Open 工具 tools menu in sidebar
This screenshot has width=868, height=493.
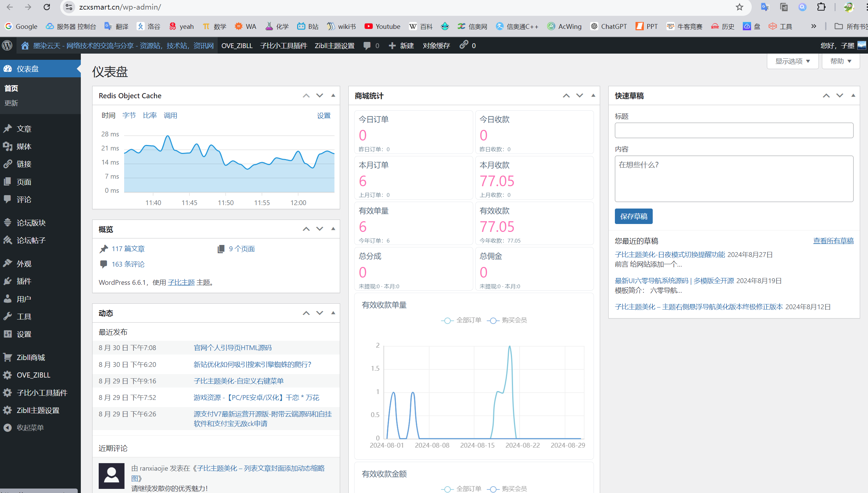(40, 316)
